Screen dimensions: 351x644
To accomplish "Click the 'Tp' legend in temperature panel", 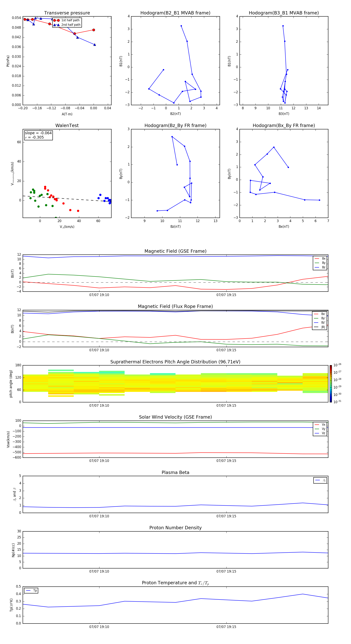I will point(31,591).
